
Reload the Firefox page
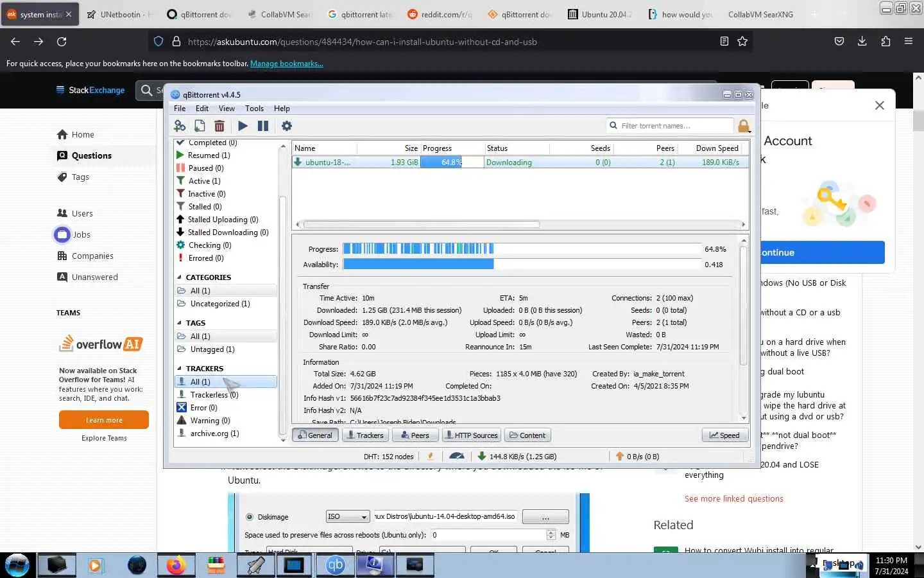[62, 42]
